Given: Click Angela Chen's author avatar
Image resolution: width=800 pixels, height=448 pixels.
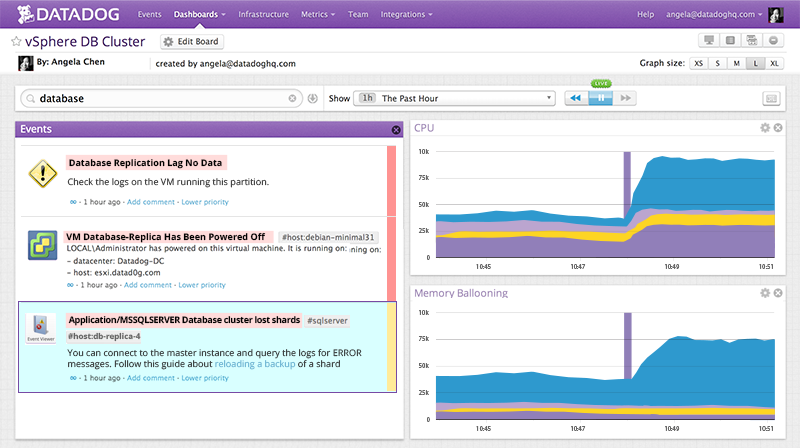Looking at the screenshot, I should click(x=26, y=63).
